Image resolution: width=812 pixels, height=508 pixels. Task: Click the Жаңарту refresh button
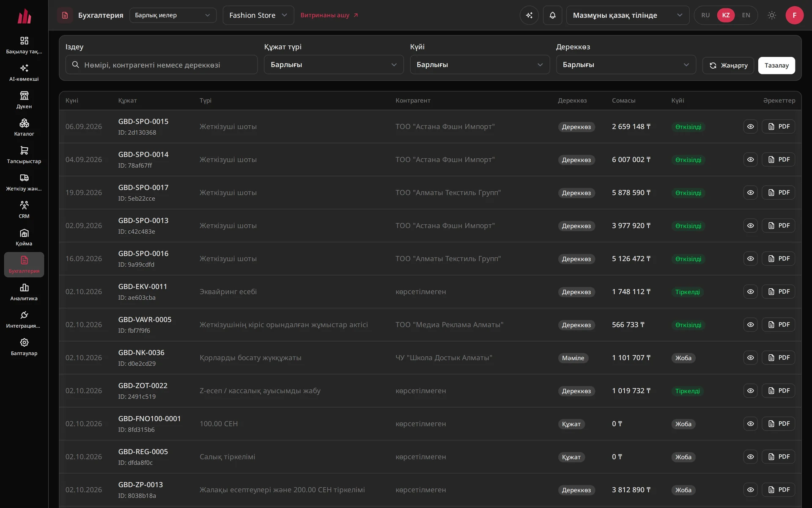728,65
